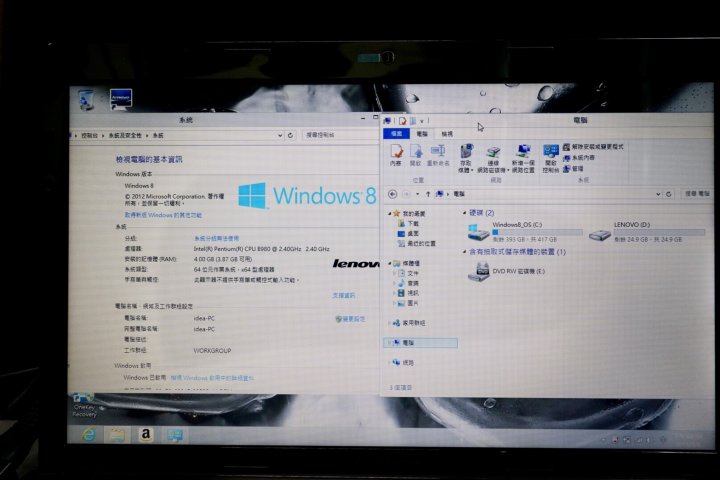Open the 存取媒體 dropdown in the ribbon
Screen dimensions: 720x480
[x=465, y=158]
